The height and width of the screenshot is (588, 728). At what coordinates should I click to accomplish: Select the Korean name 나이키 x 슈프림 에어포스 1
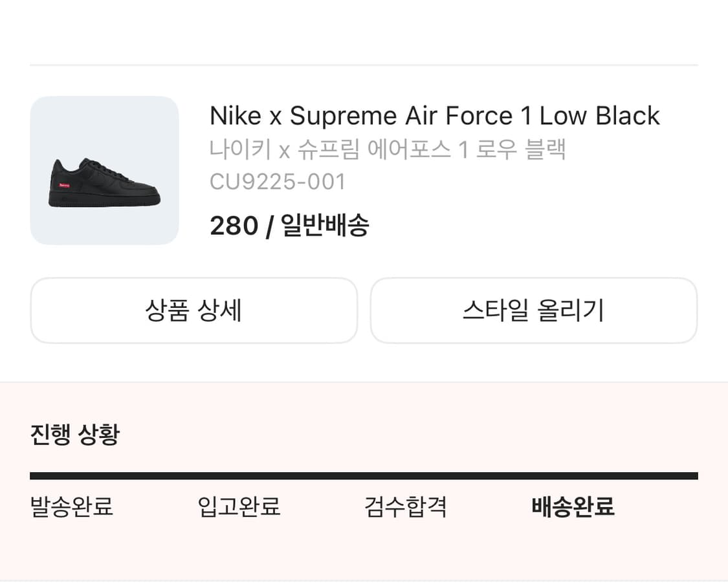point(388,150)
